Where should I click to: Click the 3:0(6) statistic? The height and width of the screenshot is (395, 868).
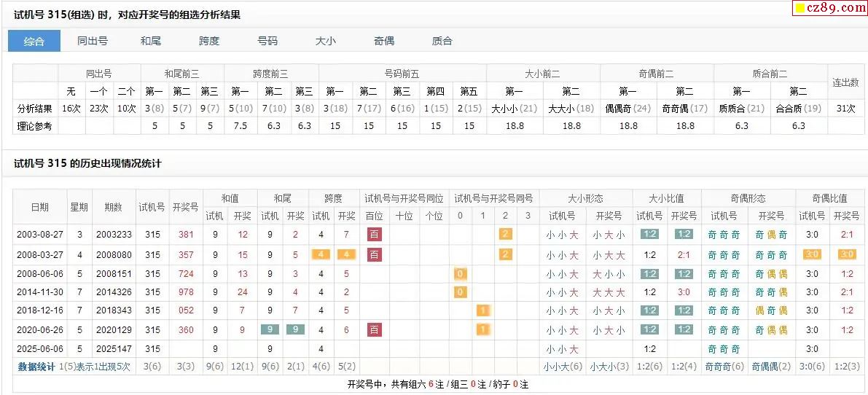812,367
